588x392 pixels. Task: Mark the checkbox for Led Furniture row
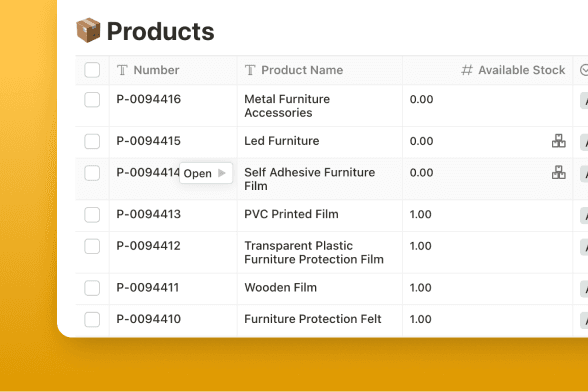coord(92,141)
